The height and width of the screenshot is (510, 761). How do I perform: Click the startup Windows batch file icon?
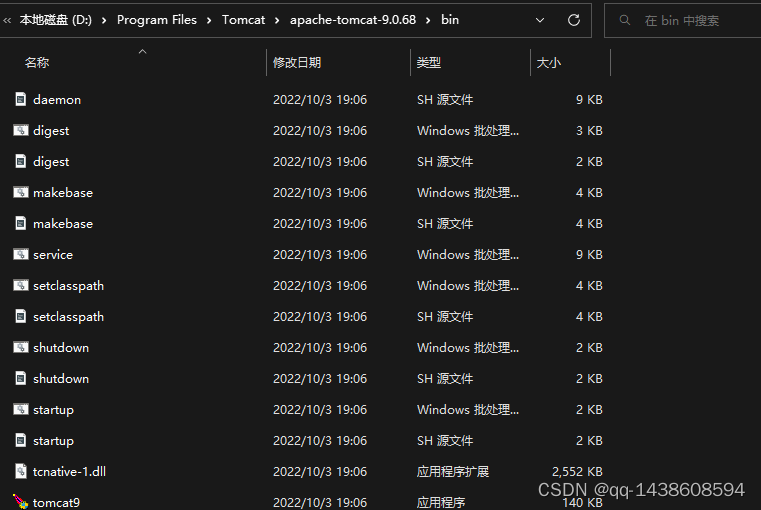click(x=20, y=410)
